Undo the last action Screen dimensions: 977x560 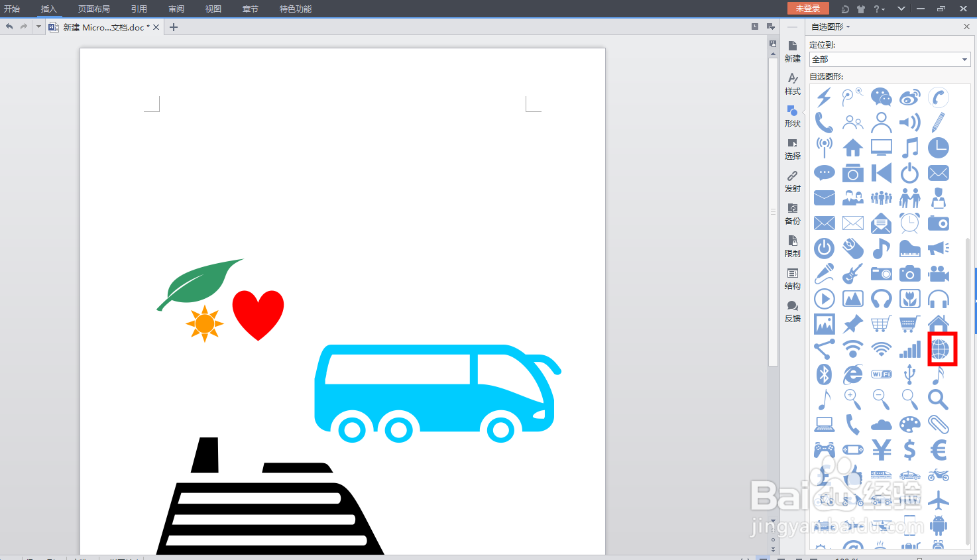click(9, 27)
